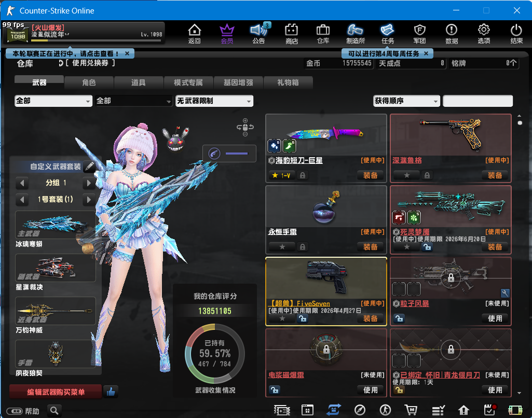Open the 商店 shop icon

292,34
